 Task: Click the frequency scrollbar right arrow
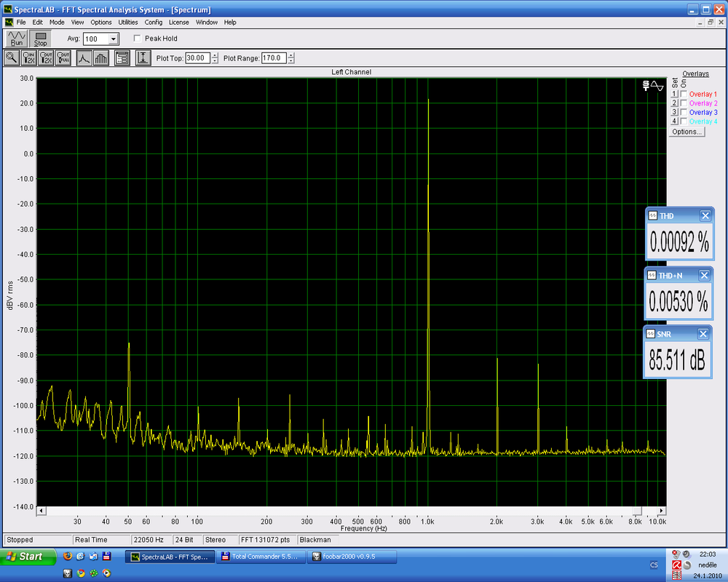pos(662,511)
